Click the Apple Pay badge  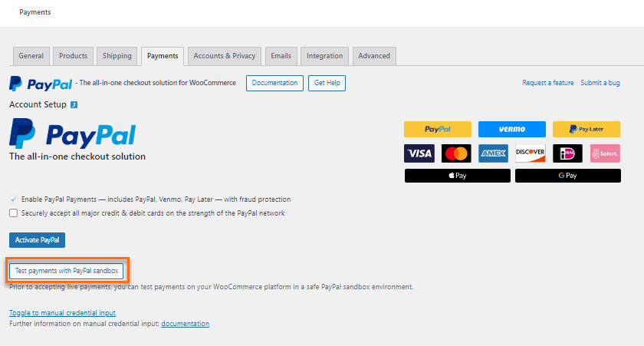(457, 176)
